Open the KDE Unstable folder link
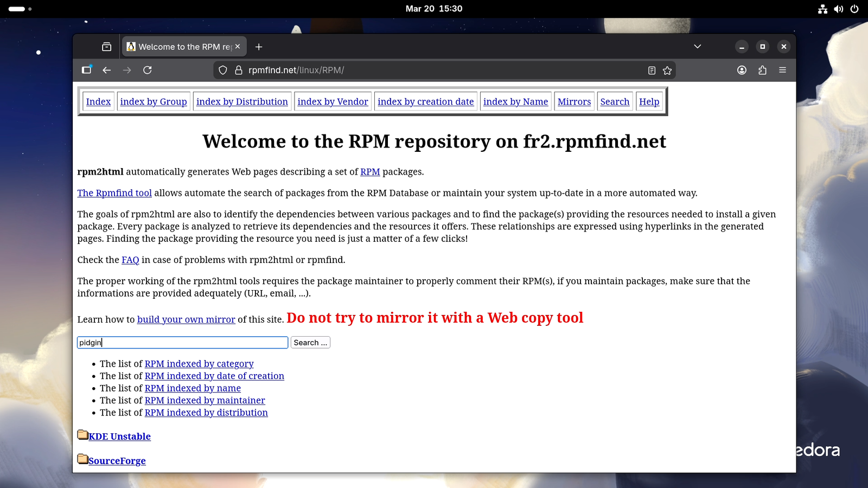 click(119, 436)
